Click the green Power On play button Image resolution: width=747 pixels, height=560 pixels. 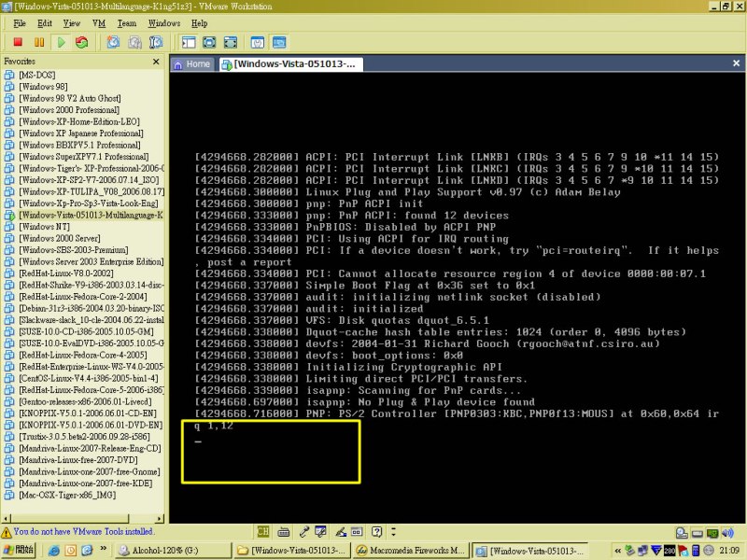click(x=61, y=42)
